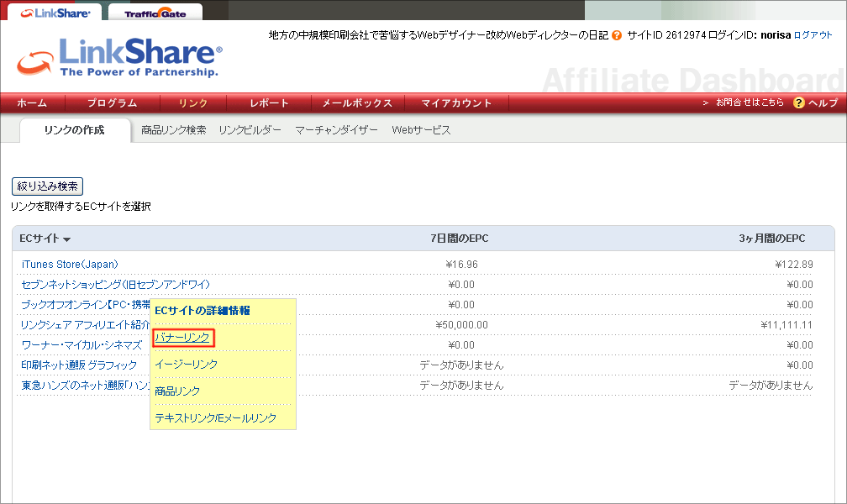Go to 商品リンク検索 sub-tab

(x=173, y=130)
